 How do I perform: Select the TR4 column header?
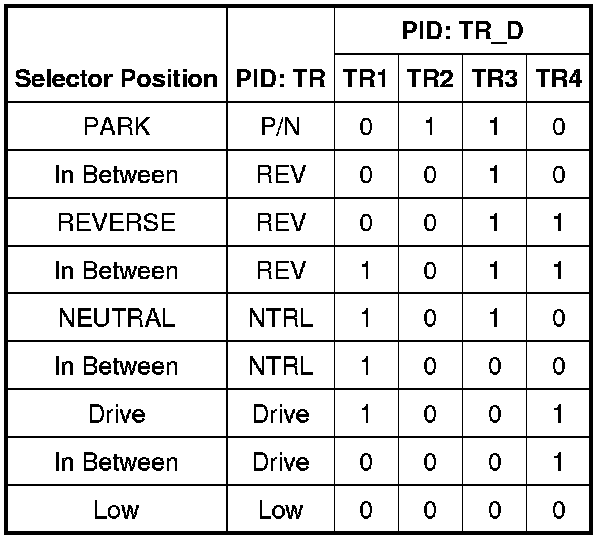(558, 79)
